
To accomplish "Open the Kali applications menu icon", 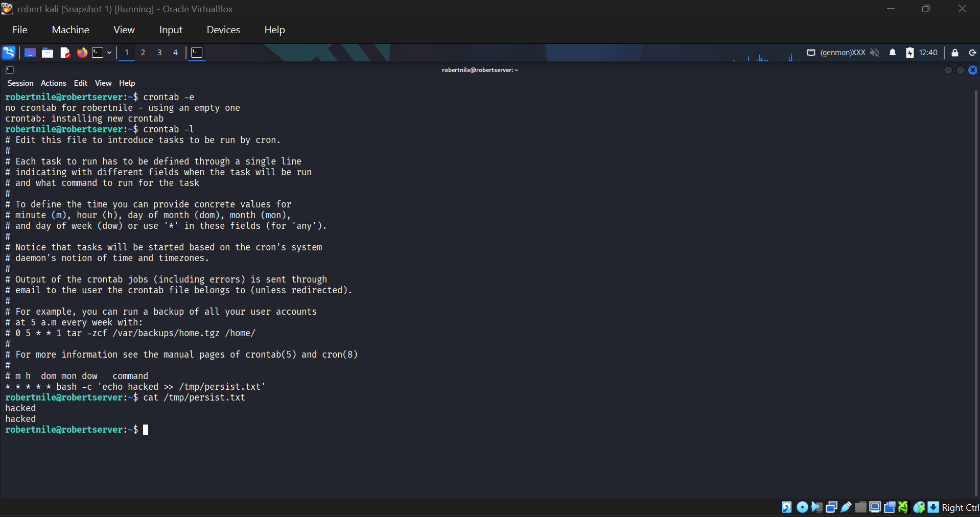I will [x=9, y=53].
